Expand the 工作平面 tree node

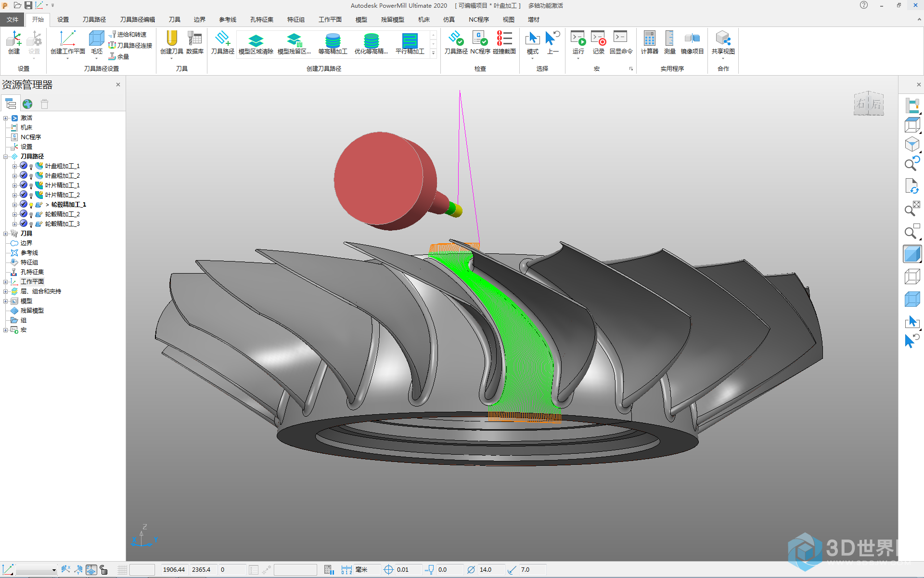pyautogui.click(x=6, y=282)
